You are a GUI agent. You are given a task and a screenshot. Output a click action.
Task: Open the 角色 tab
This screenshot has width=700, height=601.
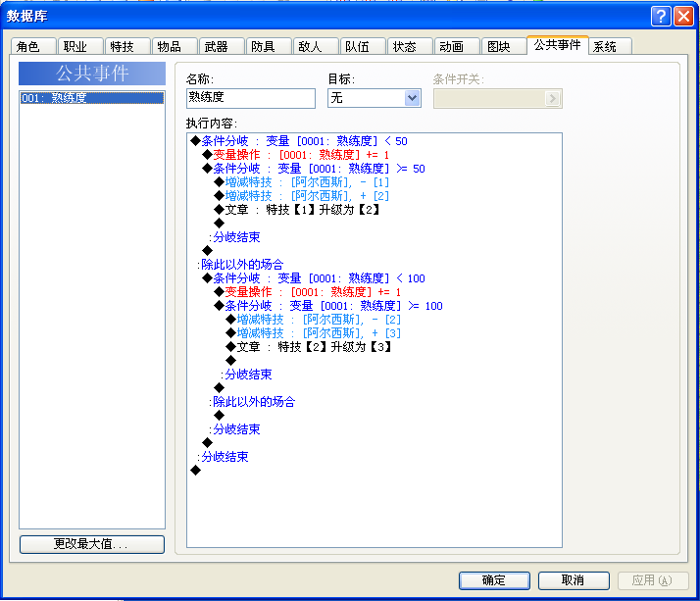[x=33, y=46]
